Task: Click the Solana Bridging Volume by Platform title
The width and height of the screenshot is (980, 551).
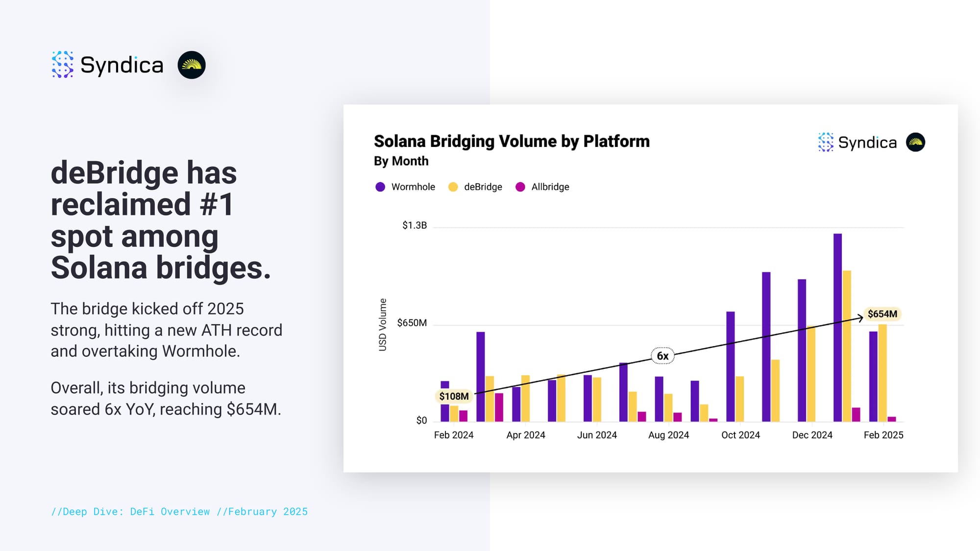Action: [512, 142]
